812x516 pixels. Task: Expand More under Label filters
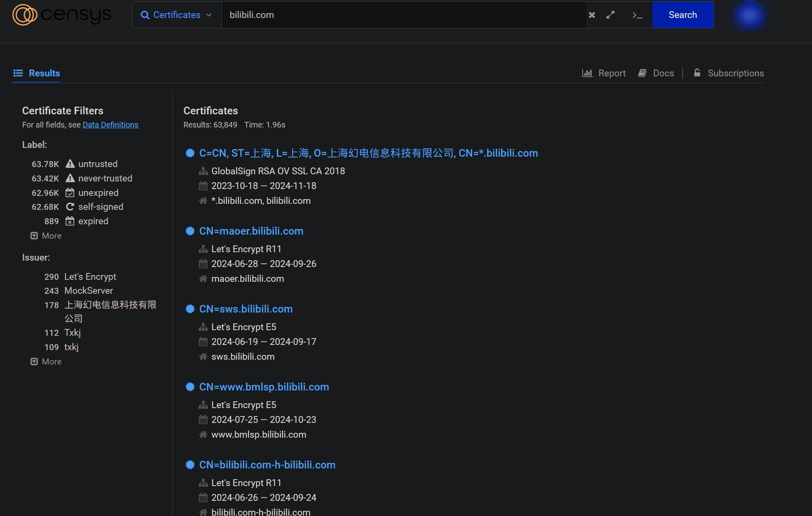coord(46,236)
